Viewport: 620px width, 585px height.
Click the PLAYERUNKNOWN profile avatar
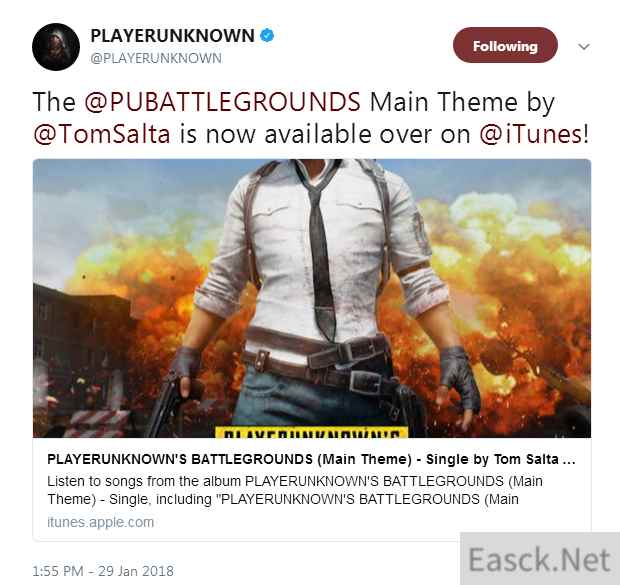pos(56,47)
